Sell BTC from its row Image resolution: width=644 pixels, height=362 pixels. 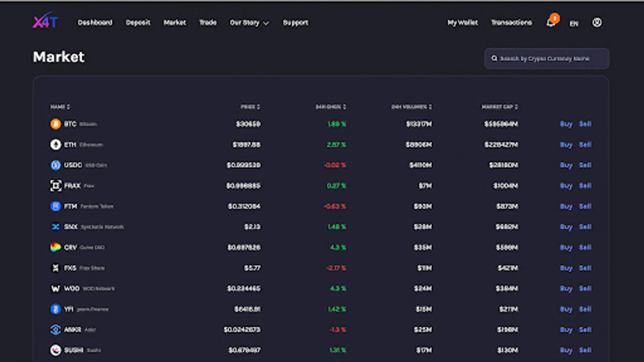point(585,124)
